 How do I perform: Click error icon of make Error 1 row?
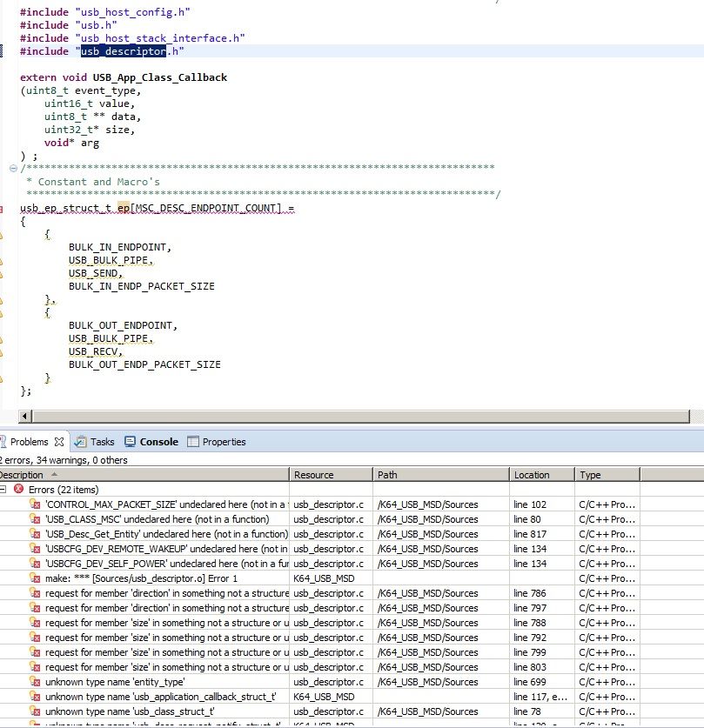35,578
